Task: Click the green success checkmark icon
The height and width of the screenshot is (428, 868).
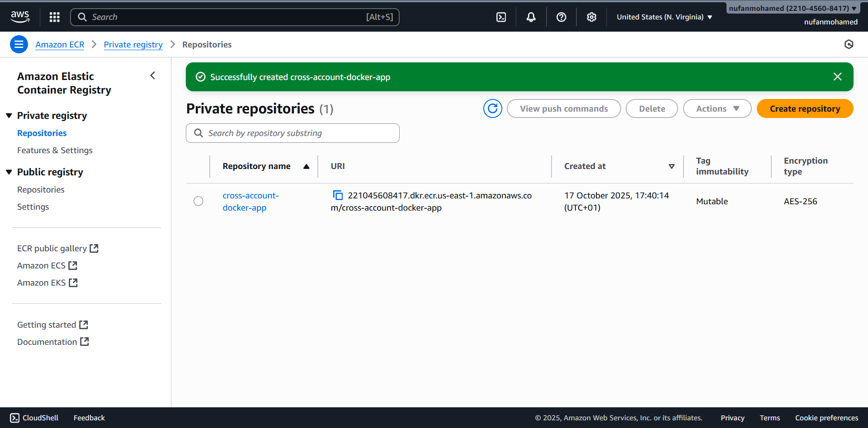Action: point(201,77)
